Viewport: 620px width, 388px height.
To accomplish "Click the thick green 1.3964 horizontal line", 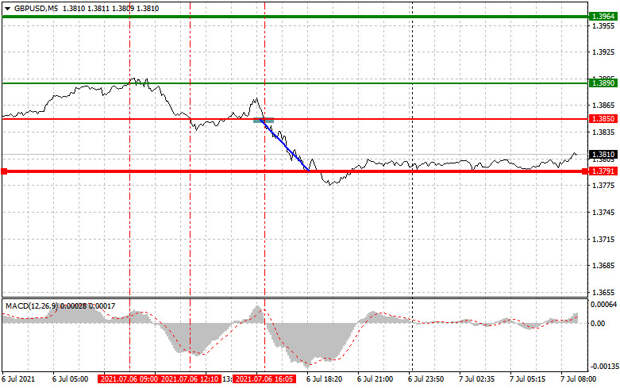I will click(x=295, y=16).
